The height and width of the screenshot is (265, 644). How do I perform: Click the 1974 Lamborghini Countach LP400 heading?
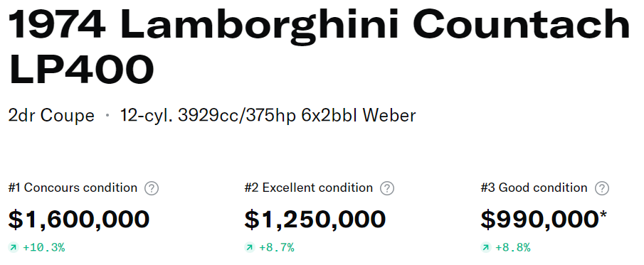tap(319, 46)
